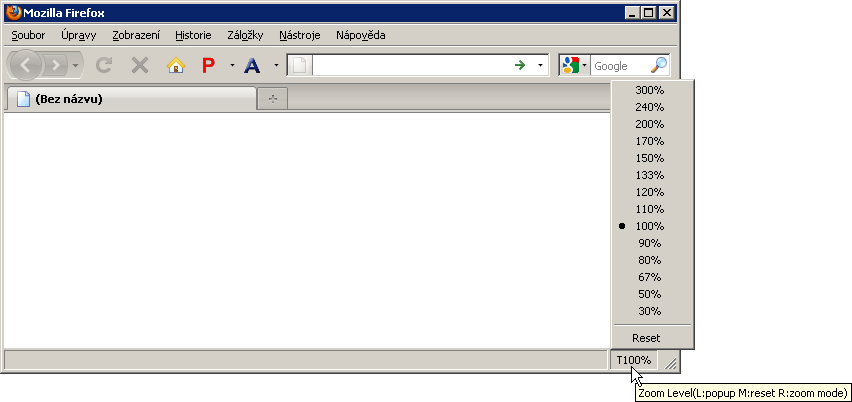Click the Forward navigation arrow button
This screenshot has height=402, width=852.
point(55,66)
